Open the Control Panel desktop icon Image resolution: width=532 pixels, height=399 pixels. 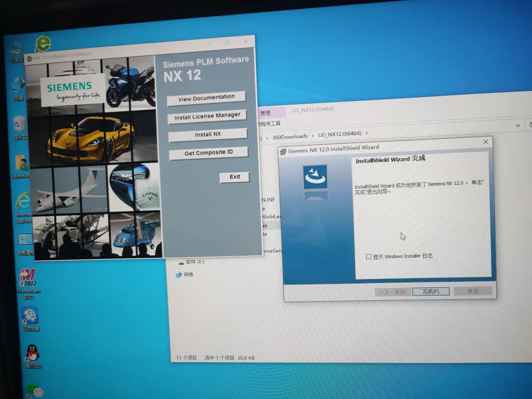tap(26, 244)
